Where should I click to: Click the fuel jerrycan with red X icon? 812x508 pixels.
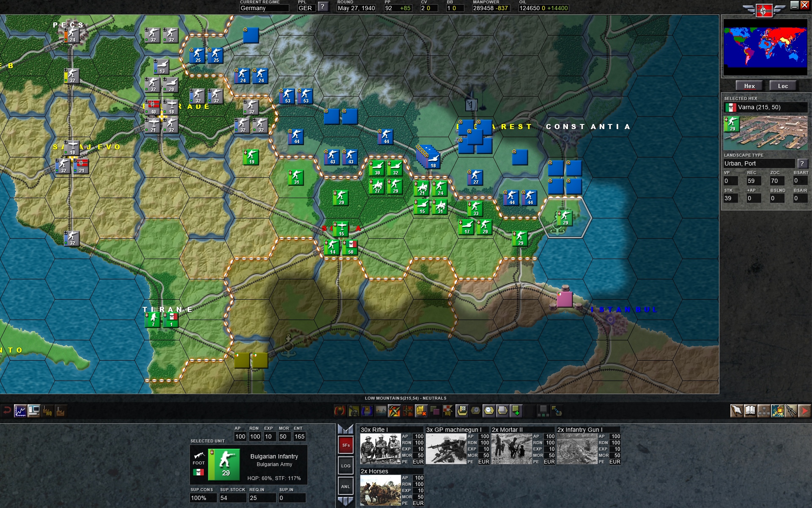pyautogui.click(x=421, y=411)
